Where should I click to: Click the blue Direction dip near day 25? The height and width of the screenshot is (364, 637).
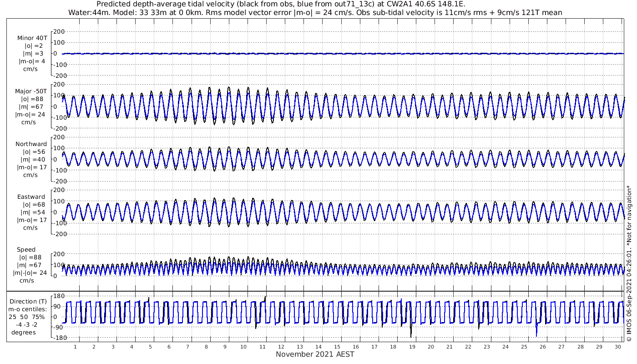536,330
